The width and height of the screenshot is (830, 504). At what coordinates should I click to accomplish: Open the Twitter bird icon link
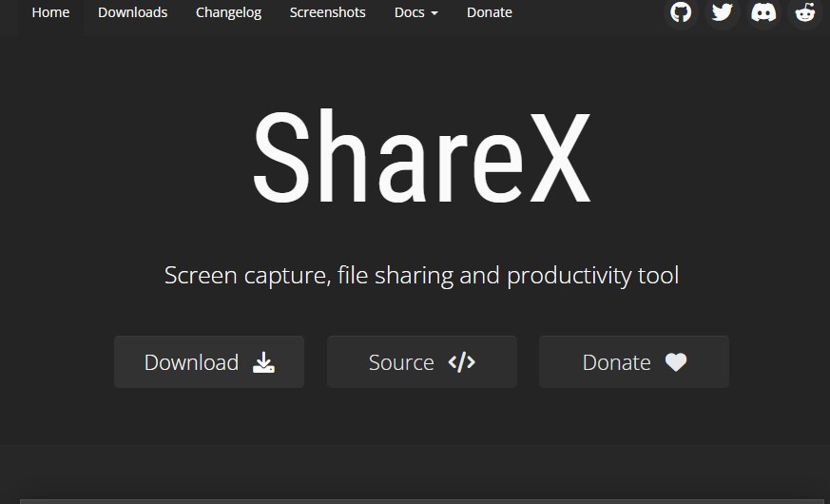click(722, 12)
